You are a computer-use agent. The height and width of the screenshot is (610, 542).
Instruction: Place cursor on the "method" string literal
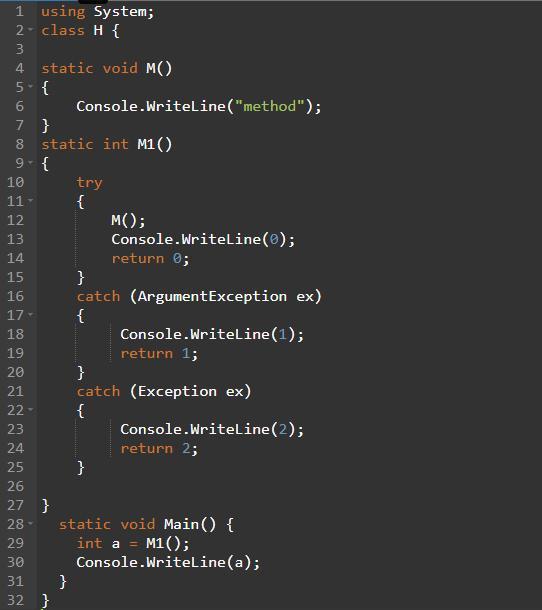270,106
